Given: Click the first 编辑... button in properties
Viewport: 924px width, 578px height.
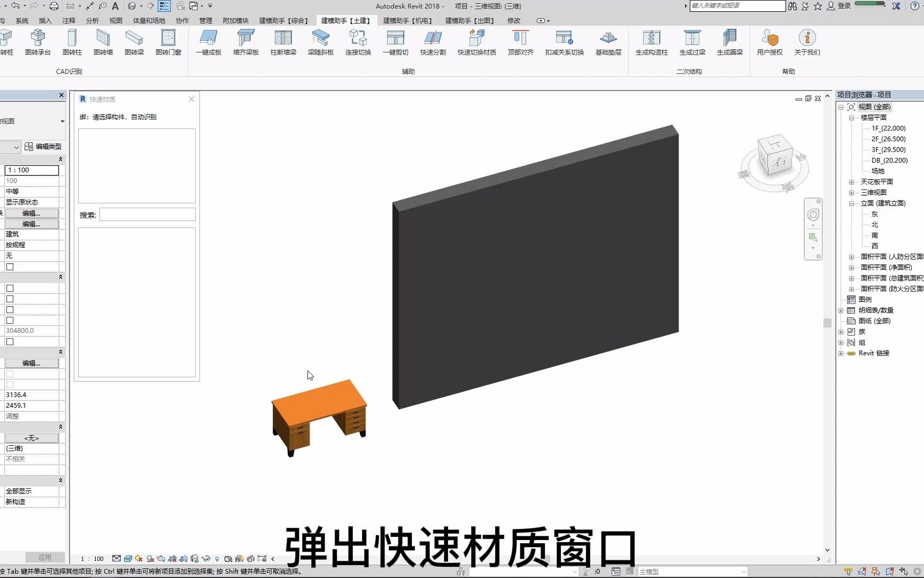Looking at the screenshot, I should (31, 213).
